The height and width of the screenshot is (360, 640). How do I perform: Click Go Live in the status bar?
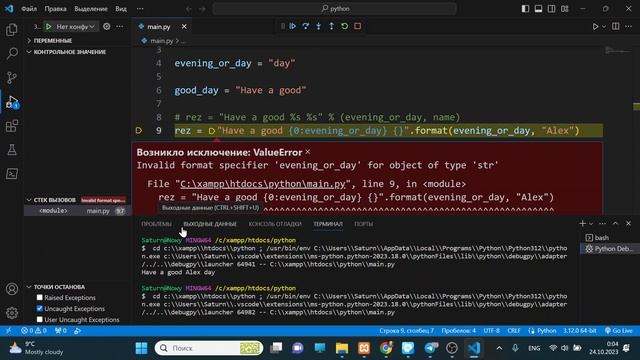(x=619, y=331)
